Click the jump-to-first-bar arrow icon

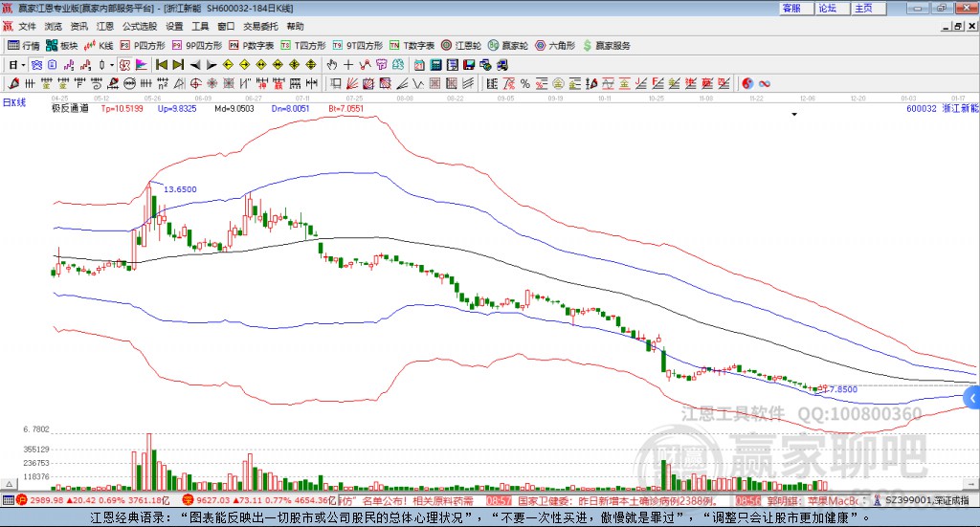[x=161, y=65]
